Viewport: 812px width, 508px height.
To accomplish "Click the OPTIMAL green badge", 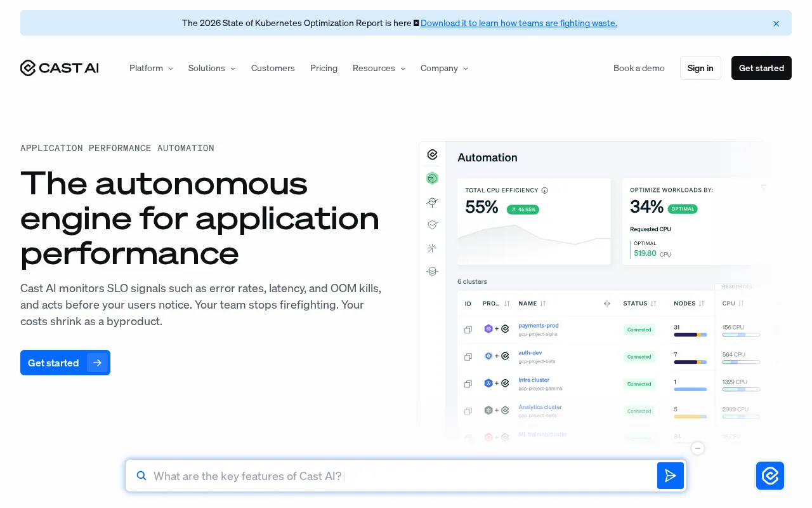I will (x=683, y=208).
